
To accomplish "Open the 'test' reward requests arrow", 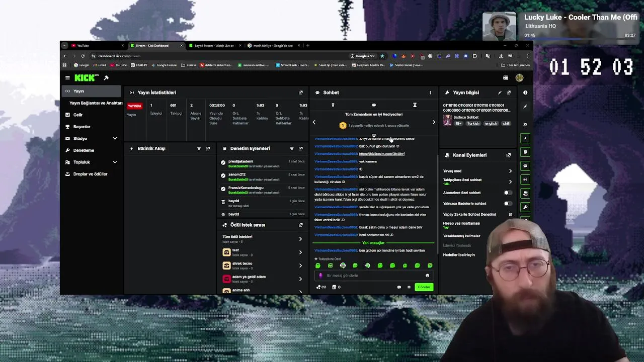I will [x=300, y=252].
